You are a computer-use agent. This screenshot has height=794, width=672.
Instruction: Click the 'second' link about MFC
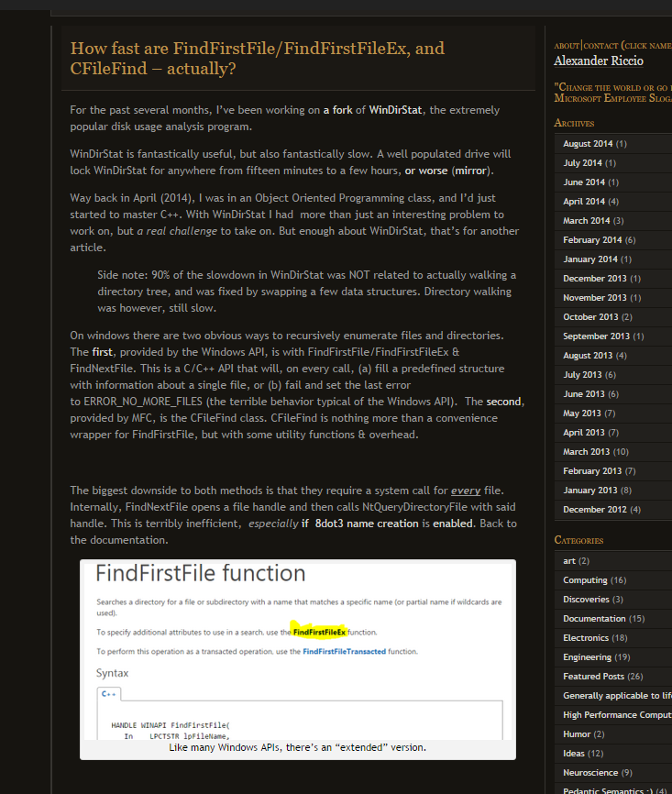pos(503,402)
